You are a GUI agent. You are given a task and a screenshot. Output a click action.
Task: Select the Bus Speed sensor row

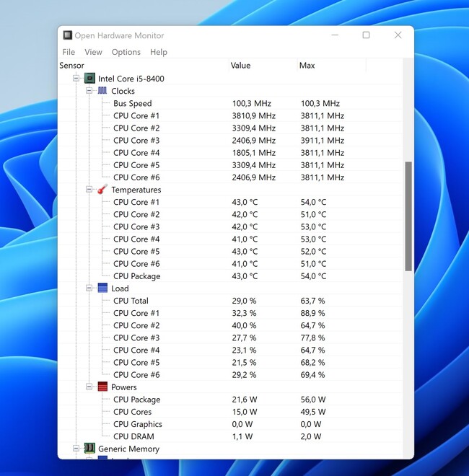click(132, 104)
